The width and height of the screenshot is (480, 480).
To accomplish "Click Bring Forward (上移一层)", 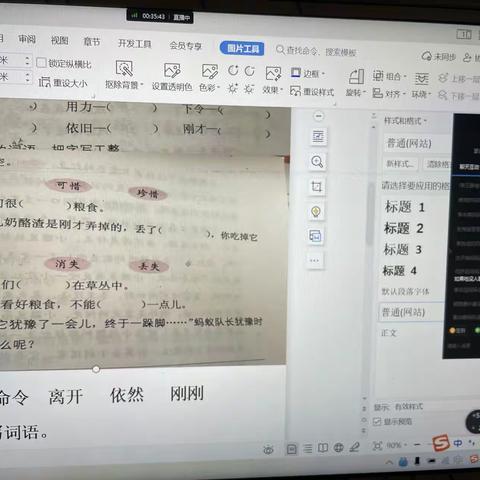I will 459,79.
